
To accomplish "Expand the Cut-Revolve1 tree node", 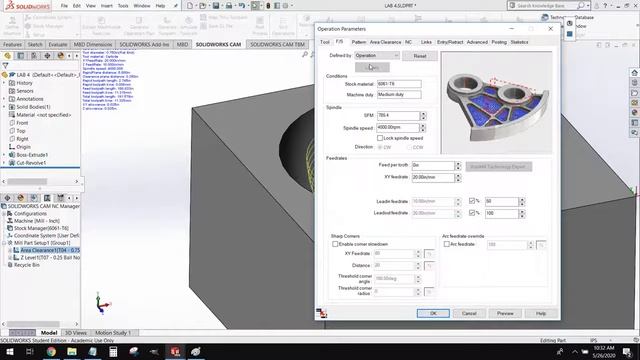I will pyautogui.click(x=4, y=163).
